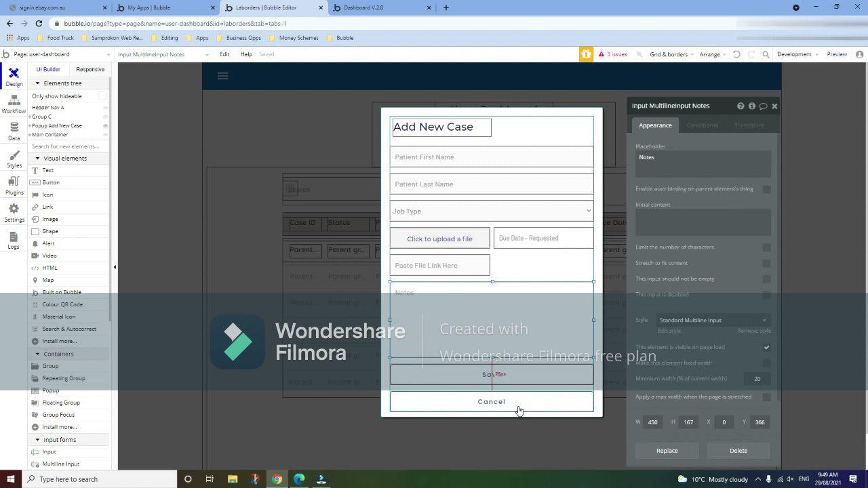This screenshot has height=488, width=868.
Task: Click the Delete button in property editor
Action: coord(738,451)
